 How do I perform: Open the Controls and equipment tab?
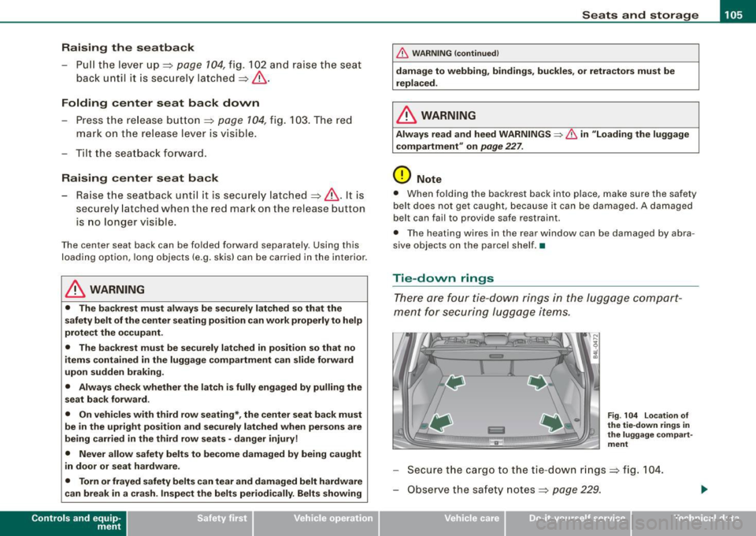click(x=63, y=523)
